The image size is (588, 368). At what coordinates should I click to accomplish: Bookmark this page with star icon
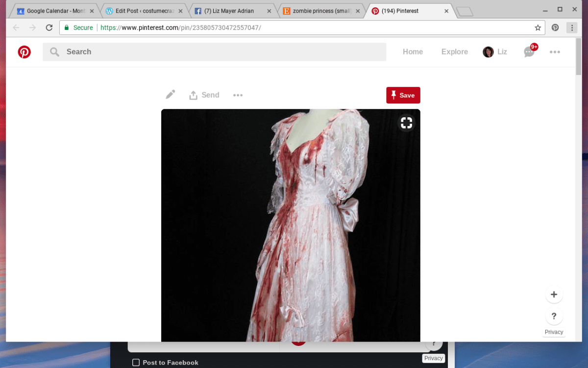538,27
